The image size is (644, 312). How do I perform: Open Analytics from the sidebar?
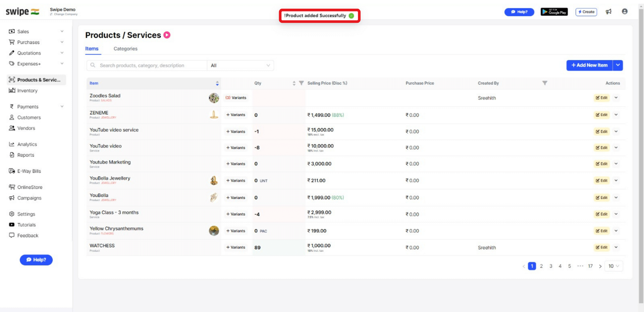click(x=27, y=144)
